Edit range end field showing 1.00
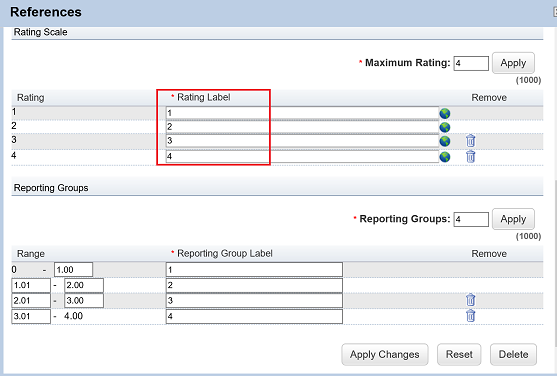This screenshot has width=557, height=376. click(74, 270)
